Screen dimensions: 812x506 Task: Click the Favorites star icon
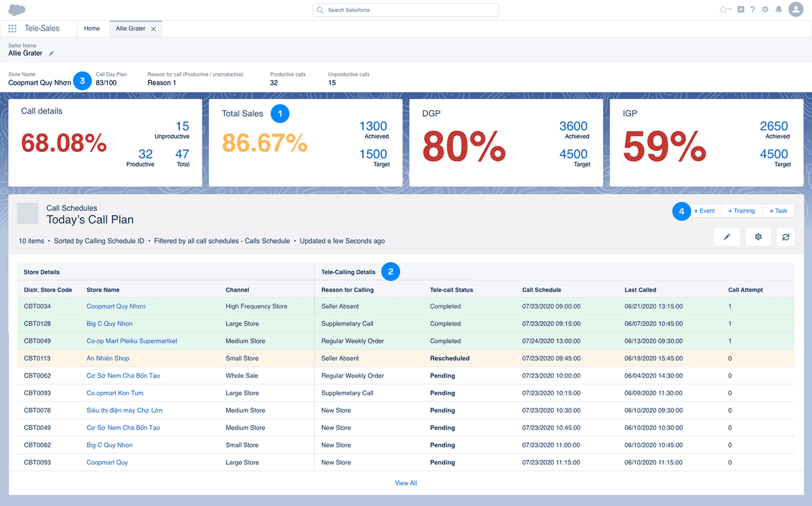coord(723,10)
